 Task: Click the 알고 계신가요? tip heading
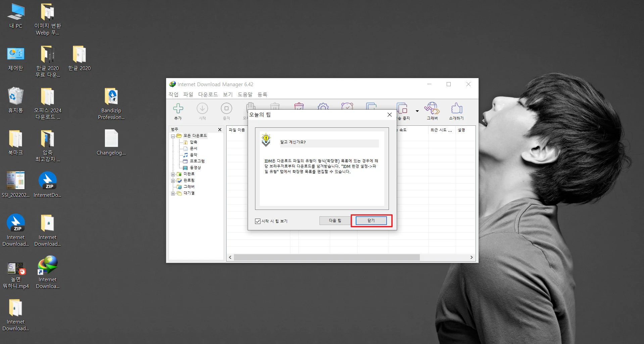pos(293,142)
